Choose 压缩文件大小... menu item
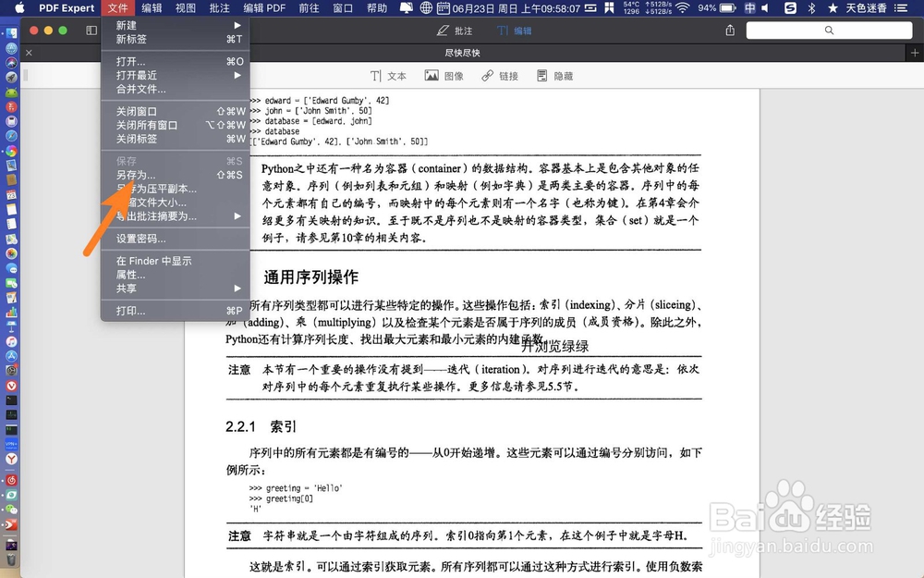The height and width of the screenshot is (578, 924). pos(175,203)
